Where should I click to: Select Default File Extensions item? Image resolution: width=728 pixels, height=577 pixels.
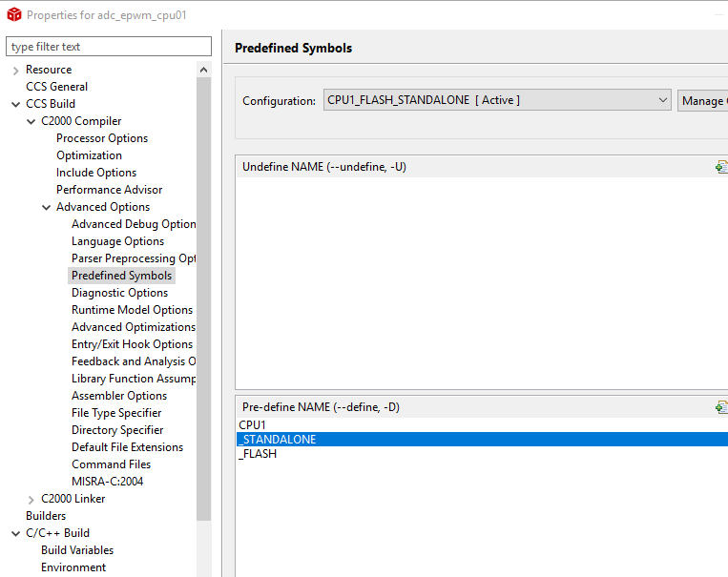coord(128,447)
